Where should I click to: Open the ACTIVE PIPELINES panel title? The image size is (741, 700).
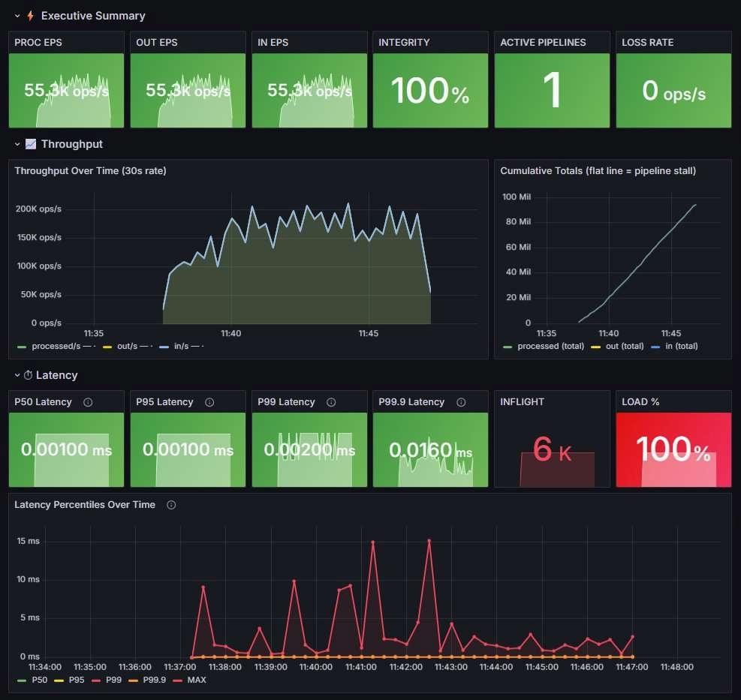pyautogui.click(x=543, y=43)
